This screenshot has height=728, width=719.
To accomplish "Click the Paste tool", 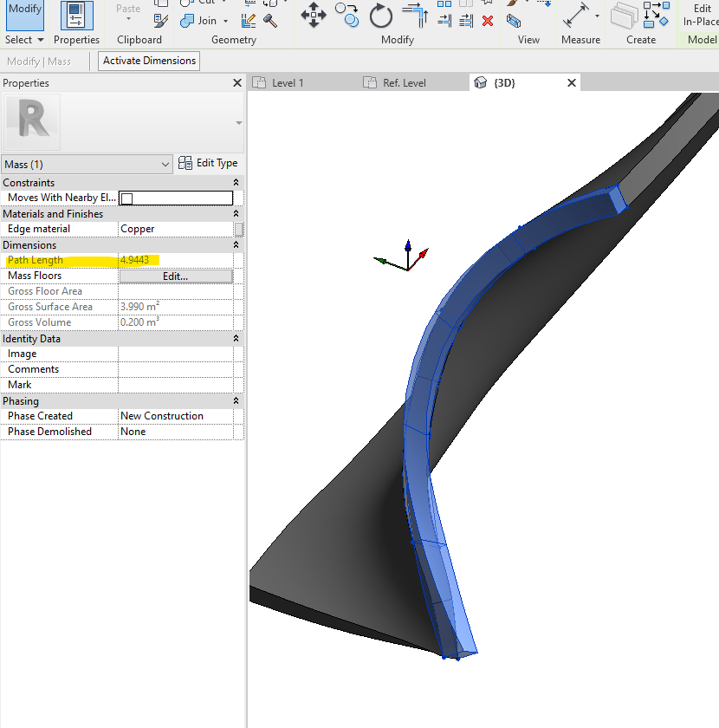I will click(127, 9).
